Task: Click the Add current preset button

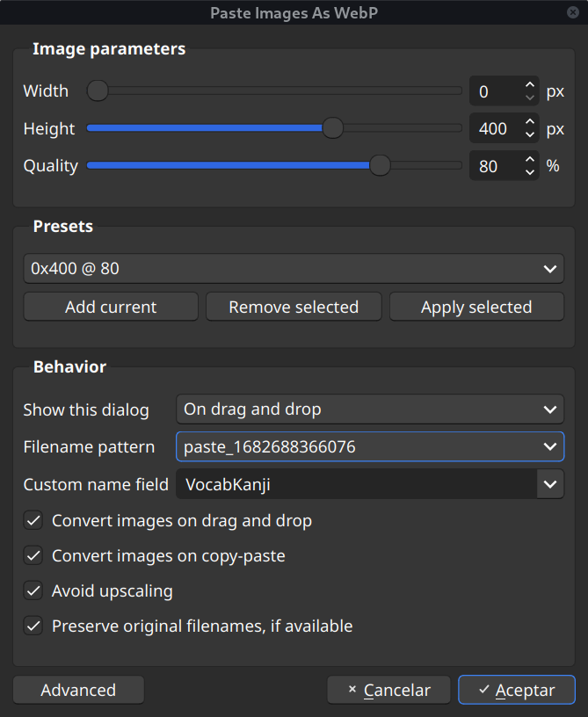Action: tap(111, 307)
